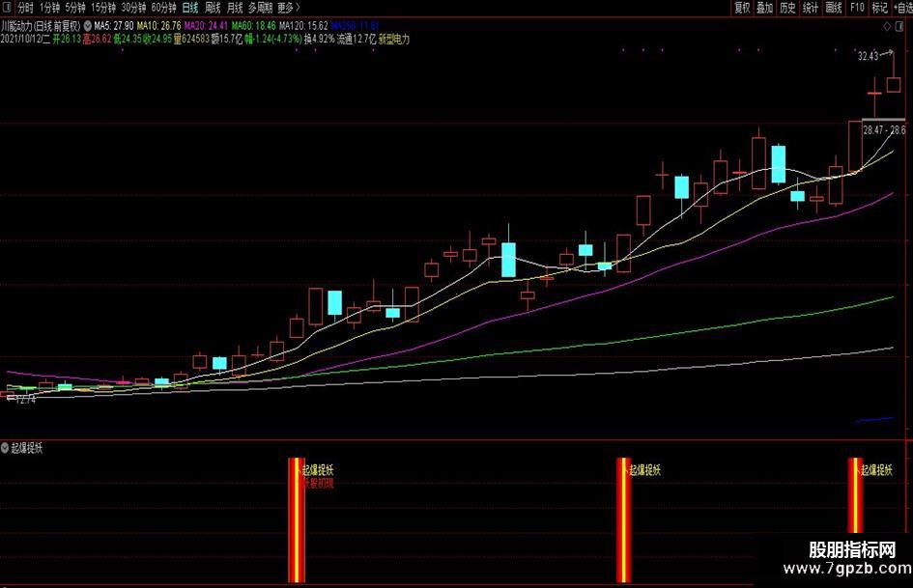
Task: Open the 多周期 multi-period view
Action: 260,8
